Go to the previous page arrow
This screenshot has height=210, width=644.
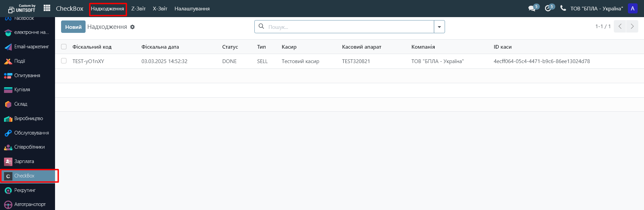pos(620,26)
